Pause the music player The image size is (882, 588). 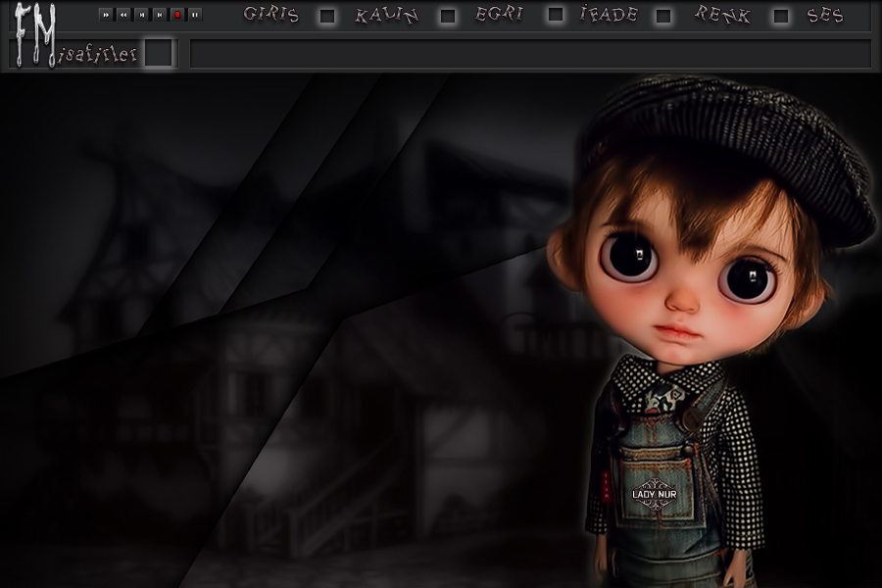pos(195,15)
